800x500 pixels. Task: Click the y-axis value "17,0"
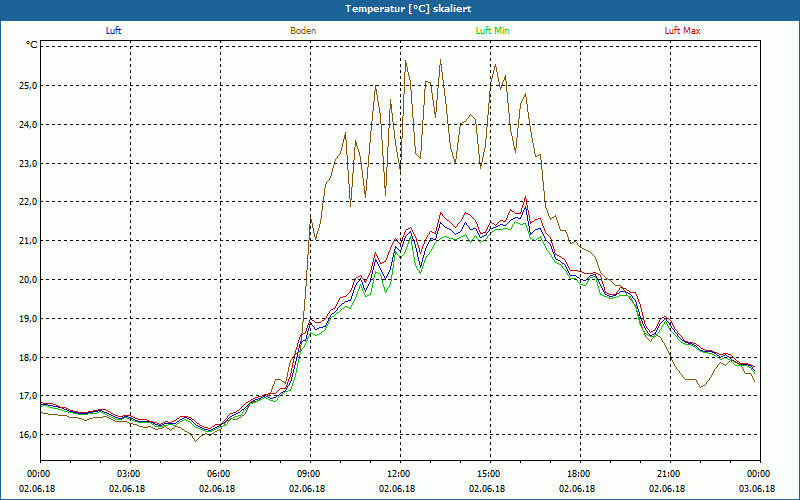coord(29,396)
